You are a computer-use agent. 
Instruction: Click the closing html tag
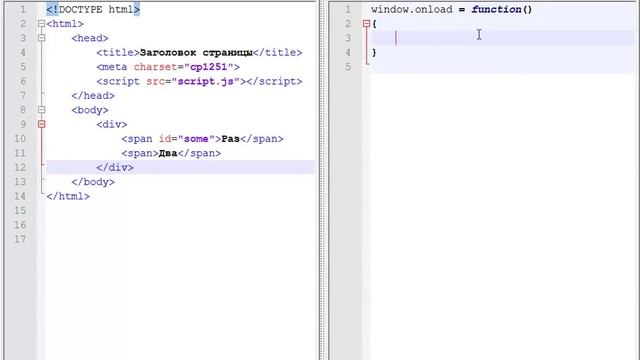tap(68, 196)
